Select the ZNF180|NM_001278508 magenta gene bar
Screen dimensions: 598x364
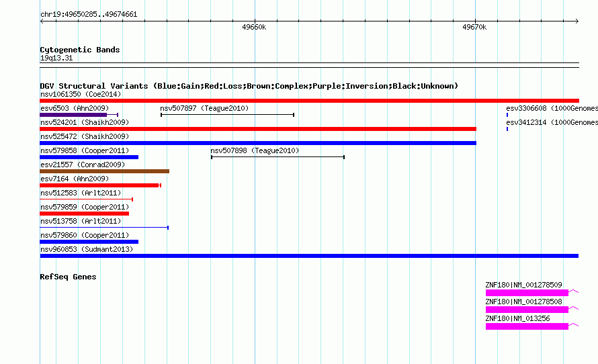click(x=527, y=310)
